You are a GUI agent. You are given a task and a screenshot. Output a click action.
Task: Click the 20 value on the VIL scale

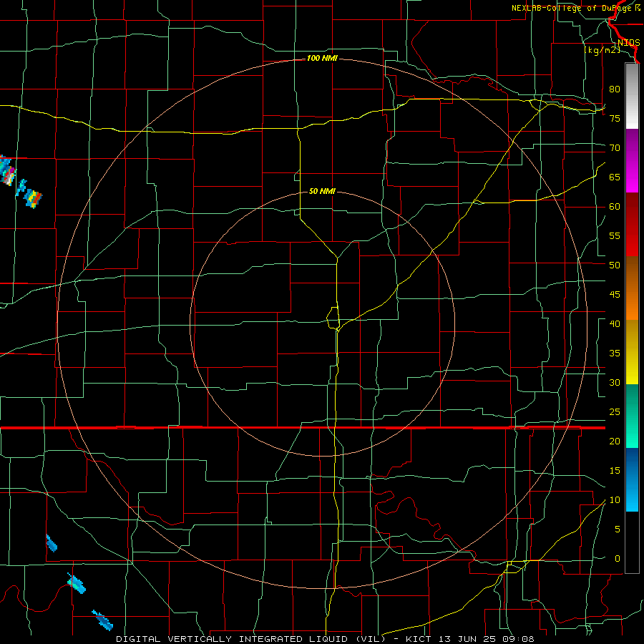(615, 441)
